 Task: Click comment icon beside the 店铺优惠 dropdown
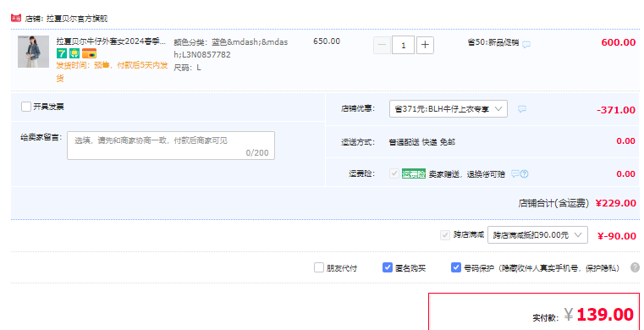[521, 109]
